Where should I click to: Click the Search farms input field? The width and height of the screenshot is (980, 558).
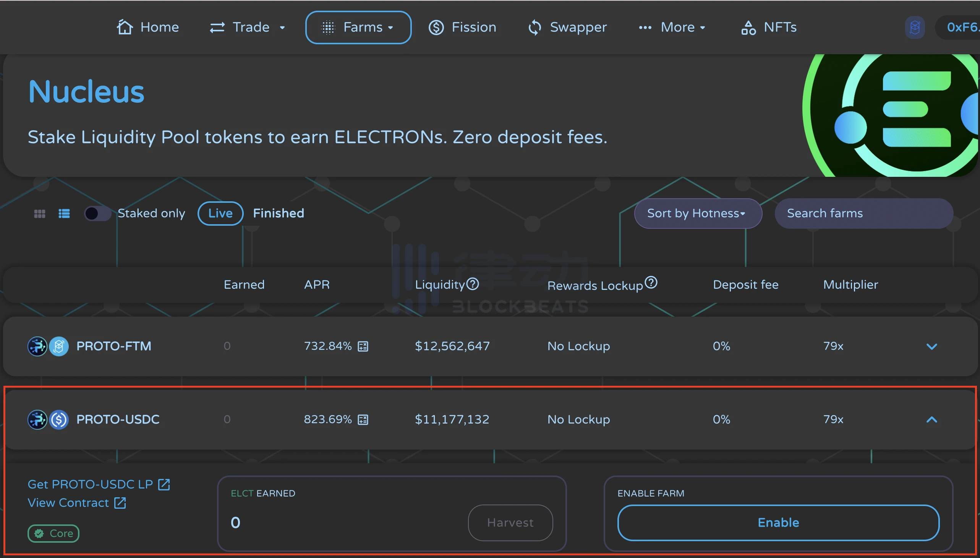tap(863, 213)
